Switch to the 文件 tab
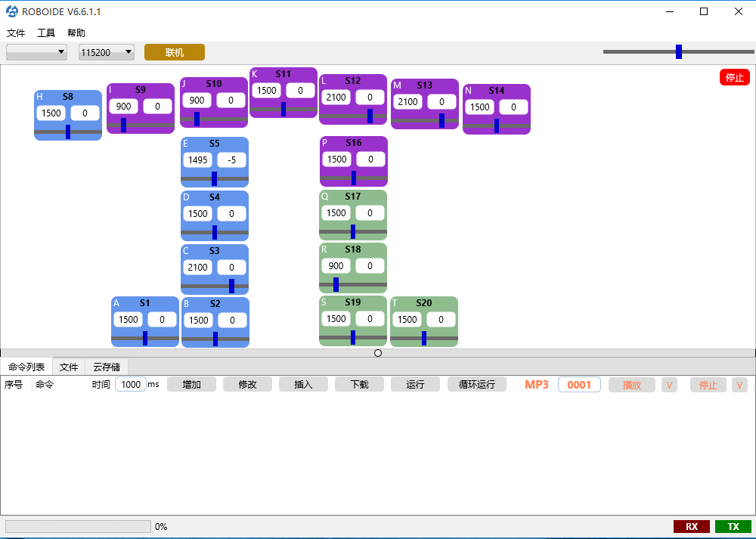756x539 pixels. pos(69,367)
